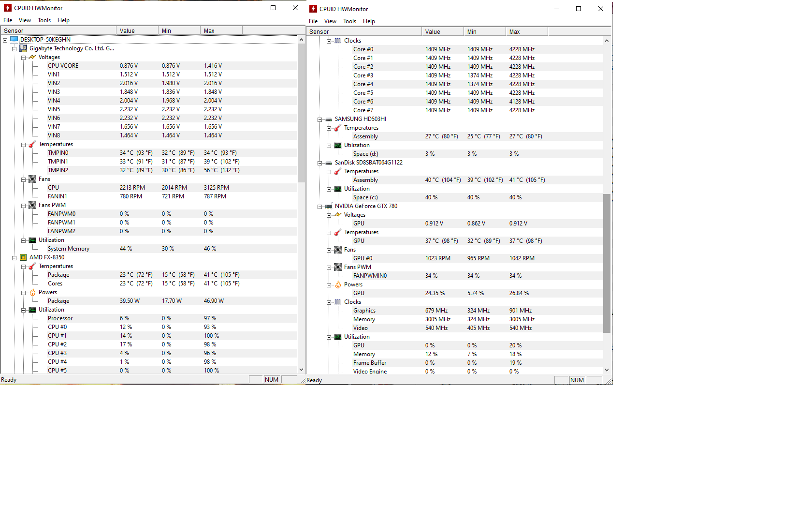Click Temperatures icon under SAMSUNG HD503HI
Viewport: 812px width, 508px height.
coord(338,128)
